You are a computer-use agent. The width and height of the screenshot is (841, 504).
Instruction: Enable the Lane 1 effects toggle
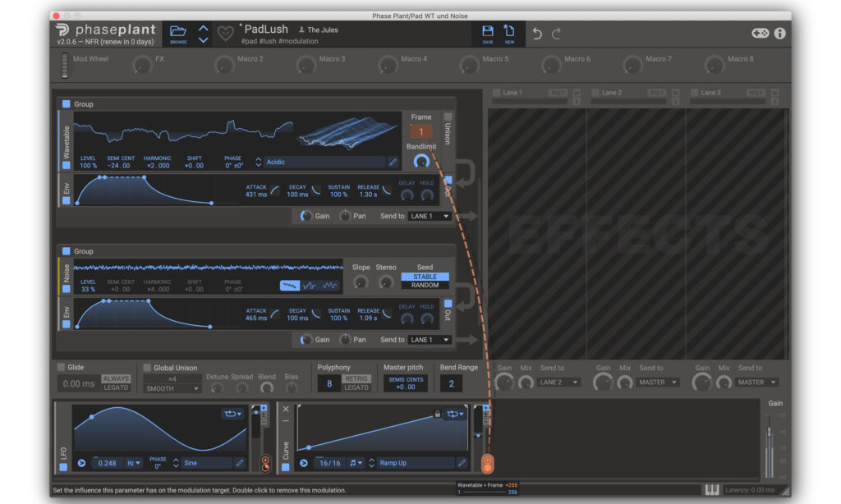point(497,93)
